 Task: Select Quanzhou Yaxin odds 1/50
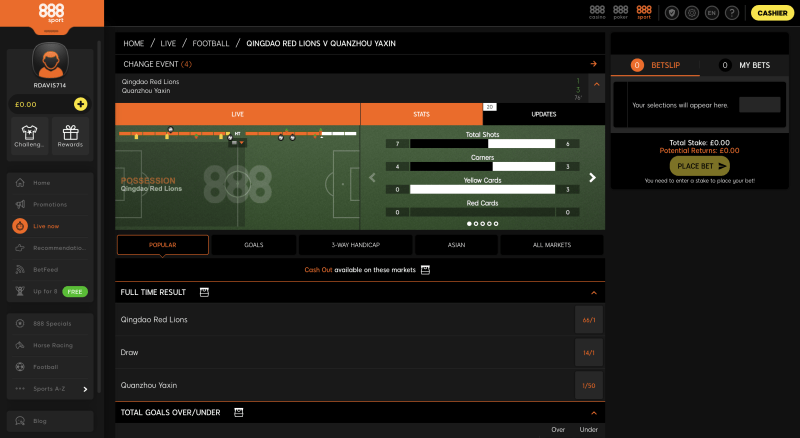(589, 385)
